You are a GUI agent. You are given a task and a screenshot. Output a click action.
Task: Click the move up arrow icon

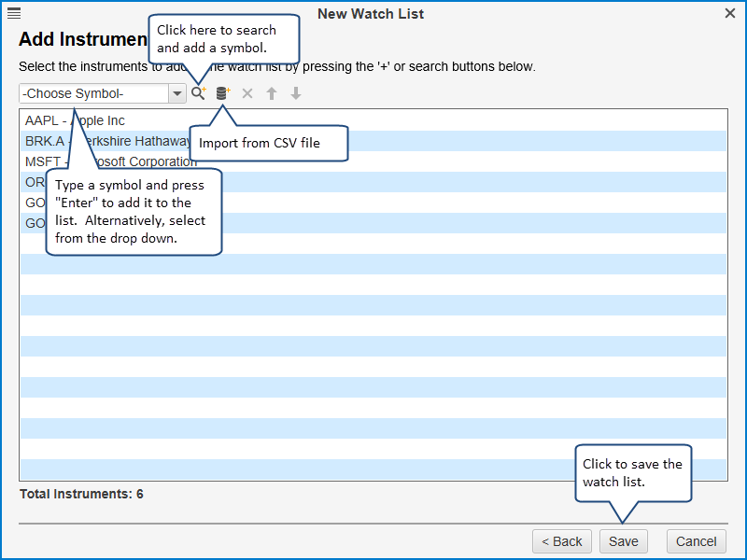(272, 93)
